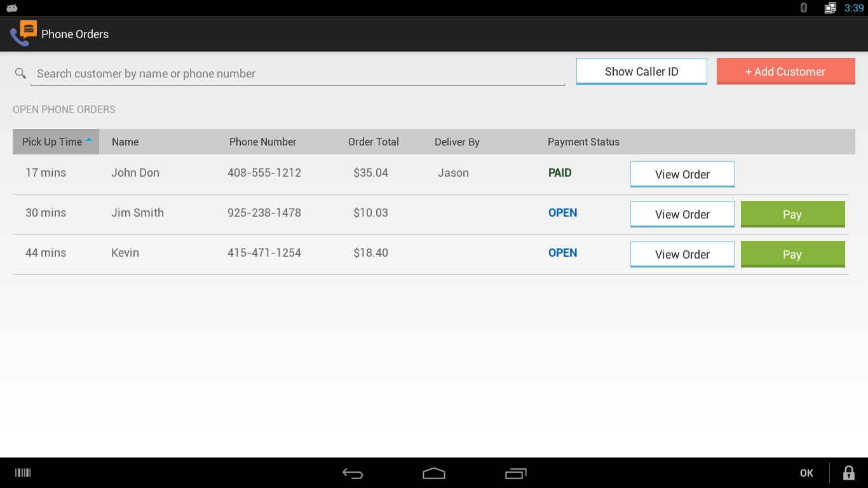Click the $10.03 order total
Viewport: 868px width, 488px height.
click(x=371, y=213)
